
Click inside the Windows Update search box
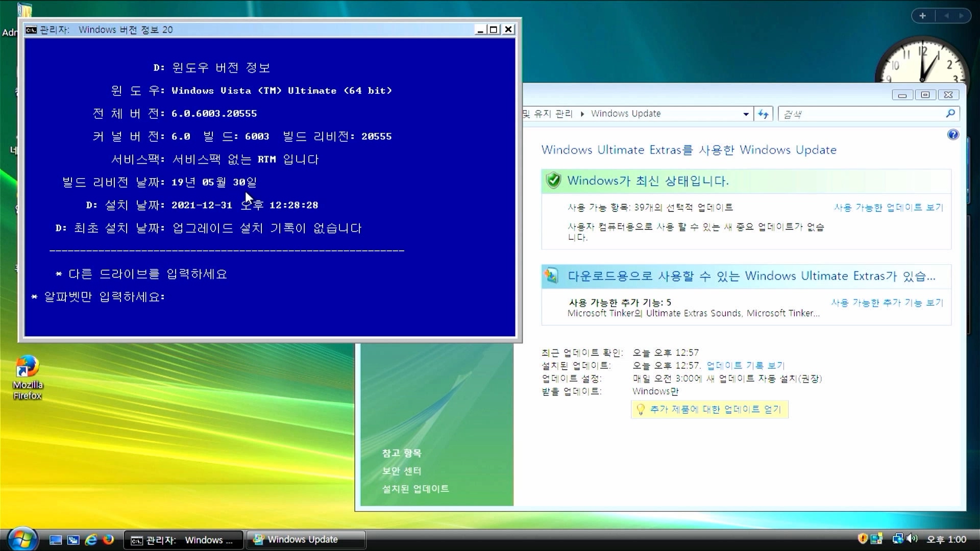862,114
